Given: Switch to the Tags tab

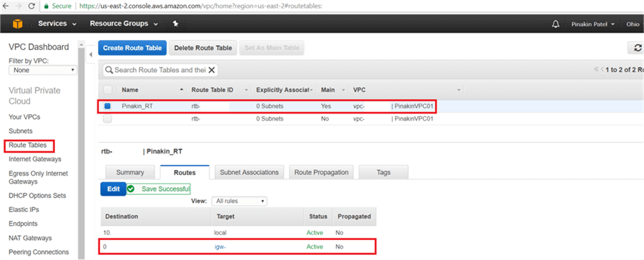Looking at the screenshot, I should coord(384,172).
